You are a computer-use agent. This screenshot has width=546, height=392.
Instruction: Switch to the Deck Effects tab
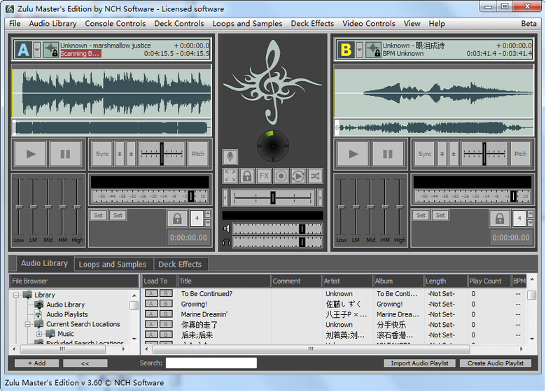(180, 264)
